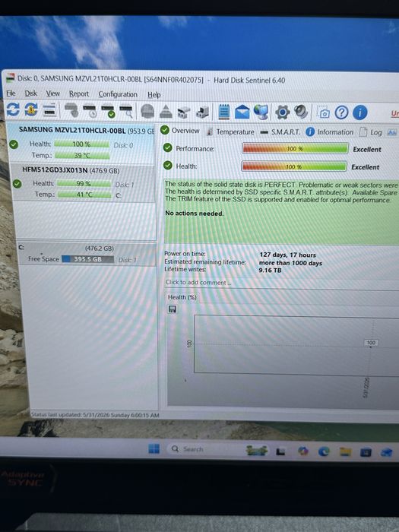Click the blue envelope send-mail icon
This screenshot has width=399, height=532.
coord(242,112)
